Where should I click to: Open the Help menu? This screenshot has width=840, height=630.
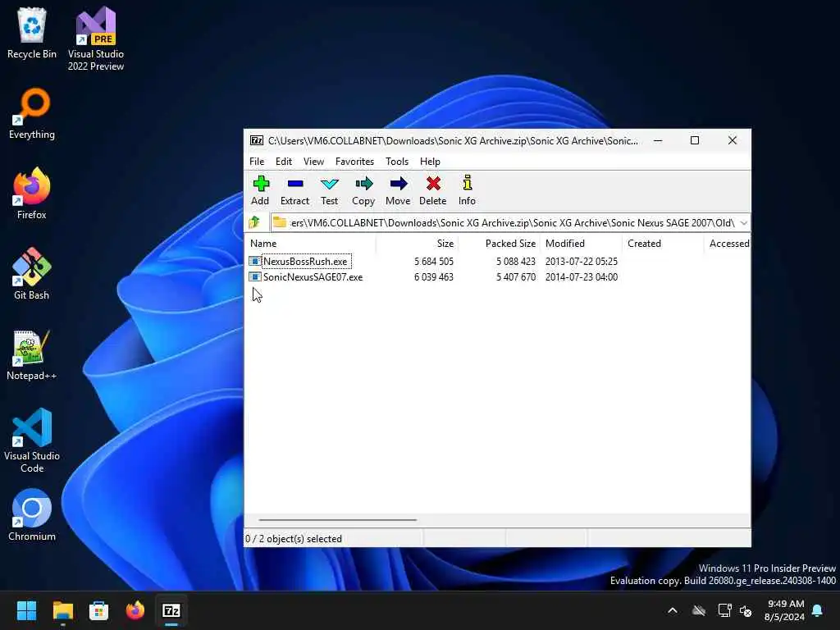tap(430, 162)
